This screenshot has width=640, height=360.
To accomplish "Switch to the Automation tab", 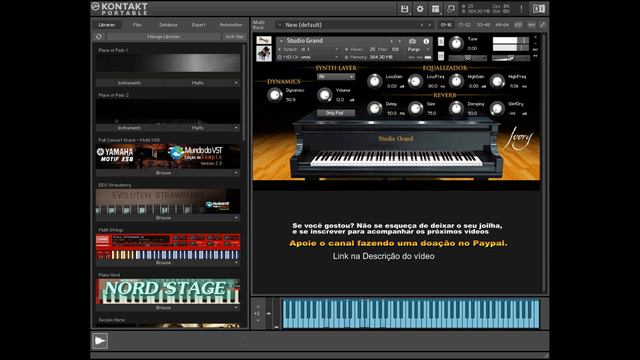I will (231, 25).
